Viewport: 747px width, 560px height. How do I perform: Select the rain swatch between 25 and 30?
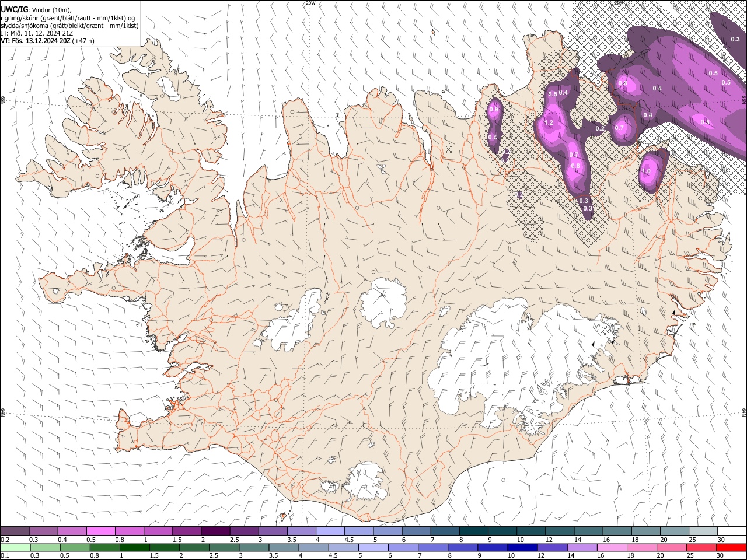tap(701, 547)
